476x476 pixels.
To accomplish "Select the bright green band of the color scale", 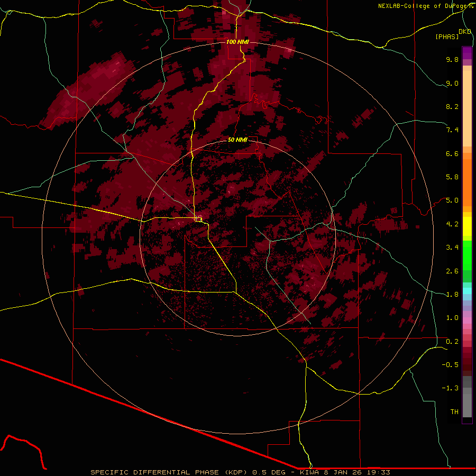I will [x=467, y=255].
